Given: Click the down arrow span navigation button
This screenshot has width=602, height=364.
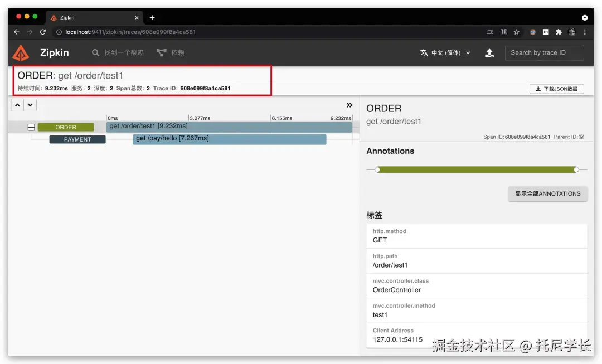Looking at the screenshot, I should point(30,105).
